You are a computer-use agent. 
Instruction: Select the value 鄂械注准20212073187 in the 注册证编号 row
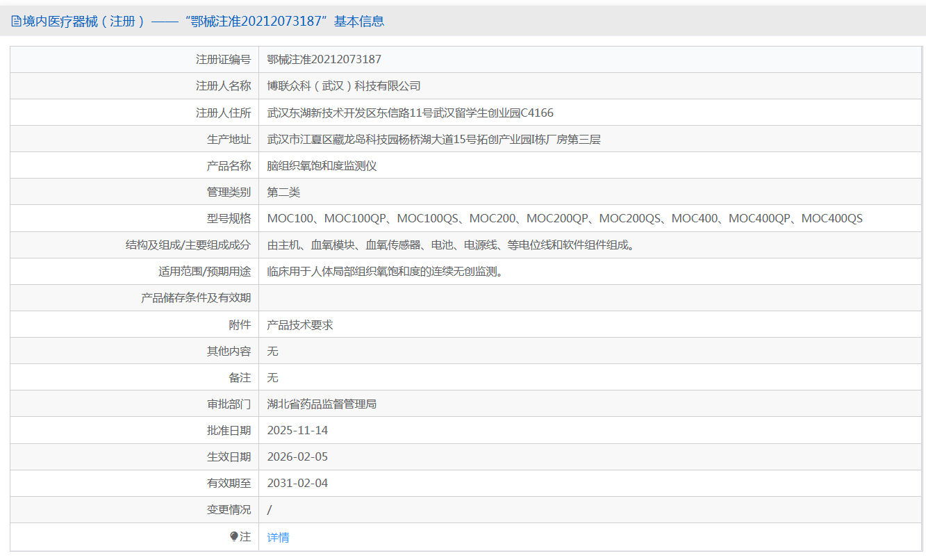(x=324, y=60)
